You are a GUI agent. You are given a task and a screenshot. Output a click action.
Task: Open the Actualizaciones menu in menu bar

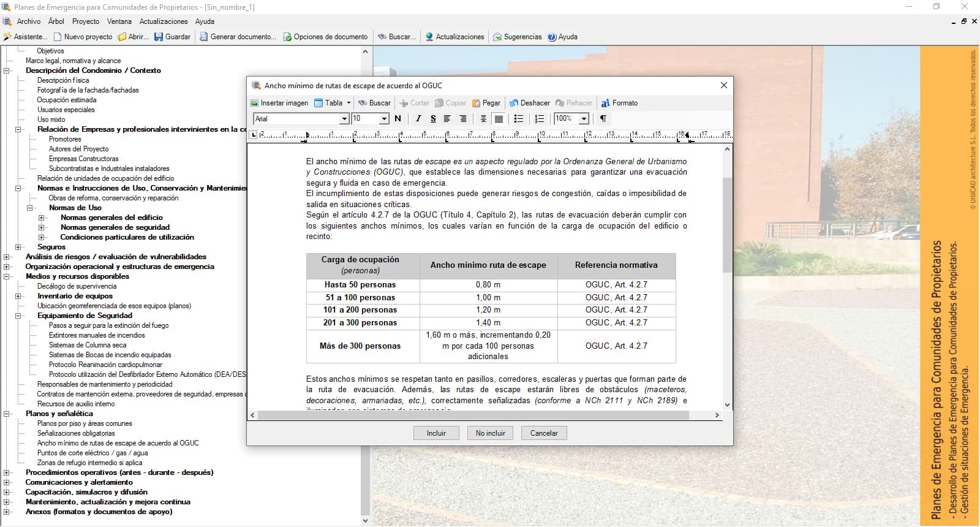(163, 21)
